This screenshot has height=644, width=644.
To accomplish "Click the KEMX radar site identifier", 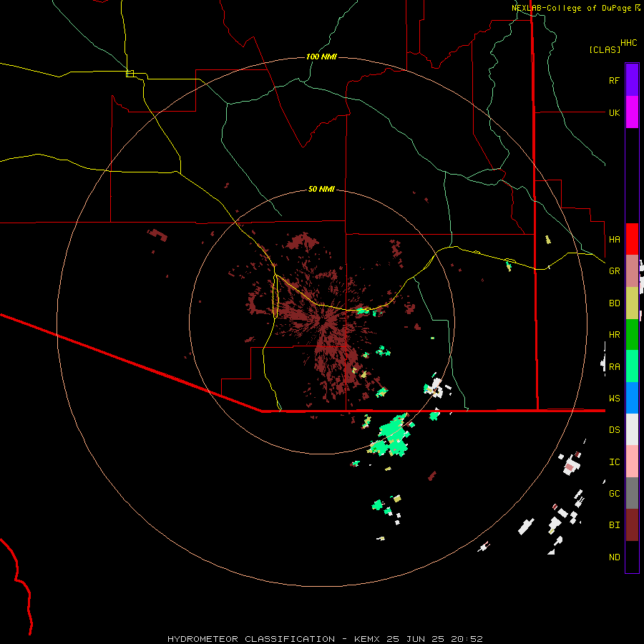I will [367, 639].
